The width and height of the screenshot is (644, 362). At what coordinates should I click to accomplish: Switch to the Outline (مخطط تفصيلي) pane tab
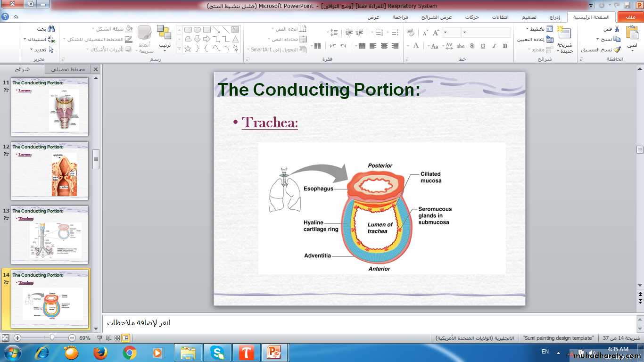67,69
